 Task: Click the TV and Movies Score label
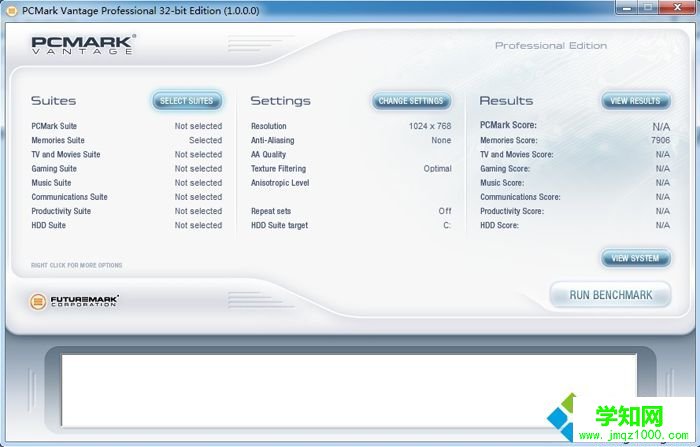[x=517, y=155]
